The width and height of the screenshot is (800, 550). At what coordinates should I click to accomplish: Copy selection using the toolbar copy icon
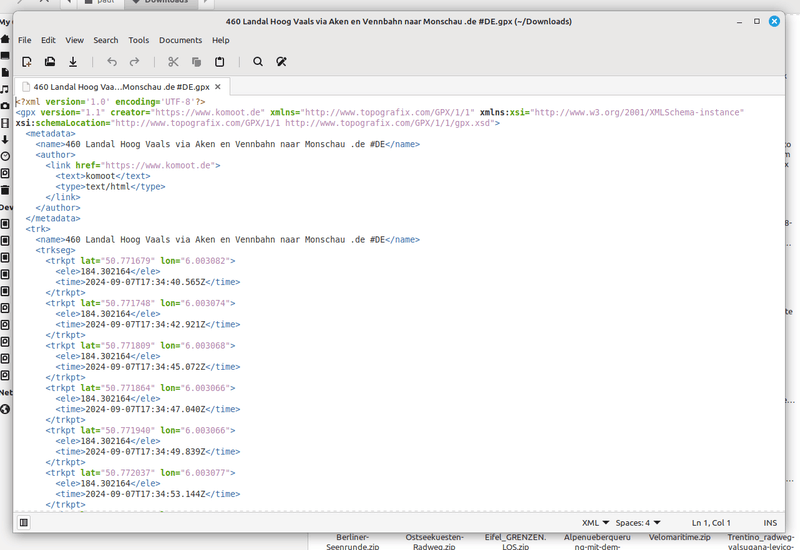coord(196,62)
